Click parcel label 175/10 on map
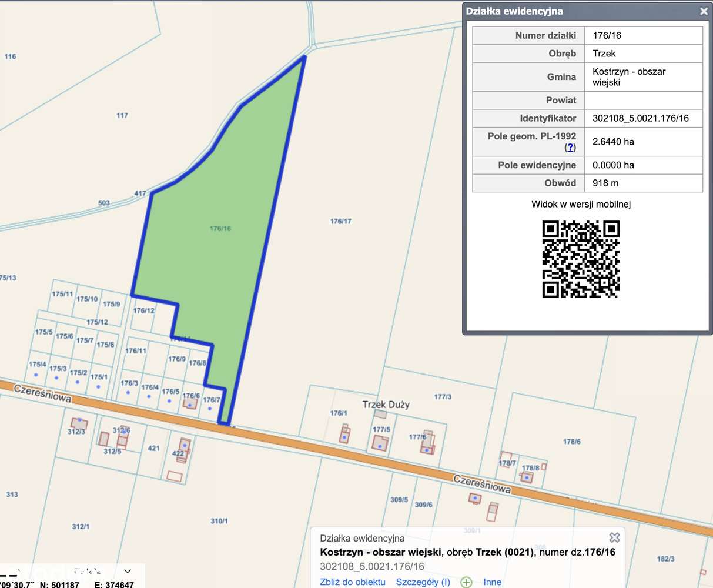The height and width of the screenshot is (588, 713). (87, 299)
